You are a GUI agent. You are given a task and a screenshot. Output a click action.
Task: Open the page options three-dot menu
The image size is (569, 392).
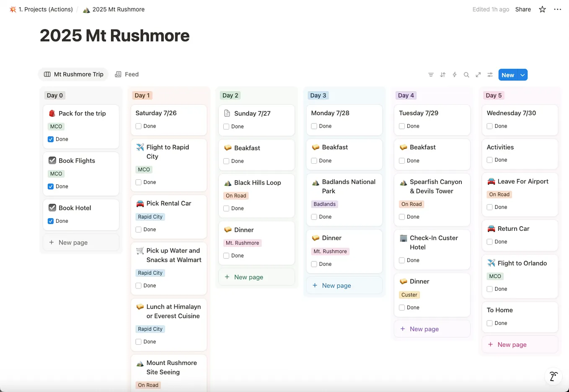[557, 9]
